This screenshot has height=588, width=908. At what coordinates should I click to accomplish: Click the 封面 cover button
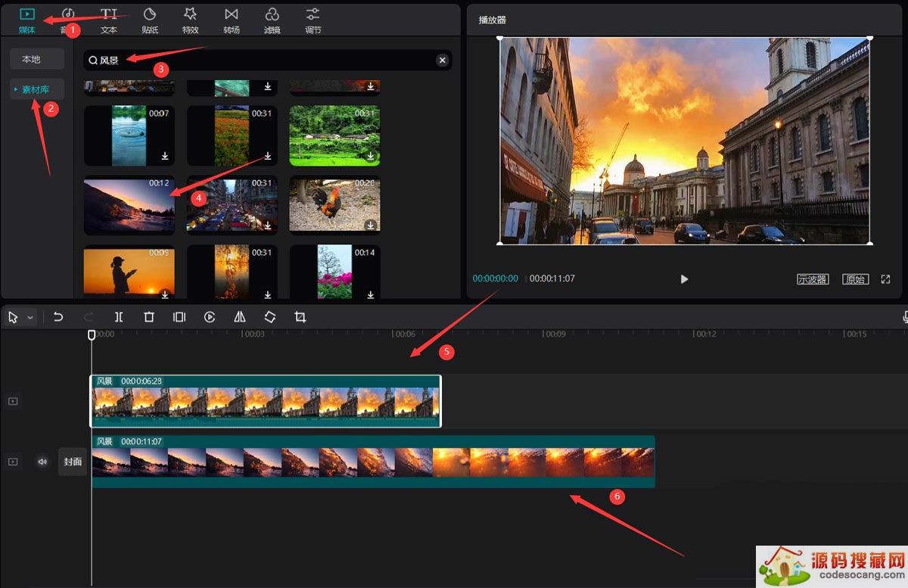point(73,462)
